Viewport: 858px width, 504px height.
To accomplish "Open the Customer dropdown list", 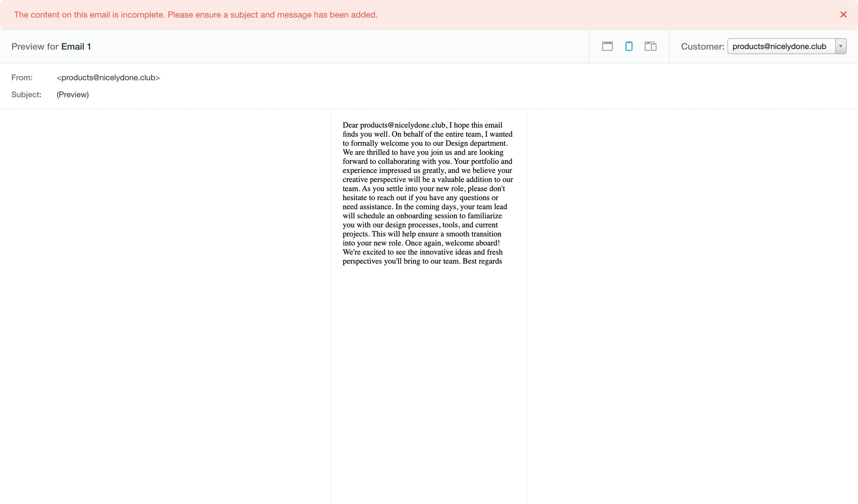I will point(780,46).
